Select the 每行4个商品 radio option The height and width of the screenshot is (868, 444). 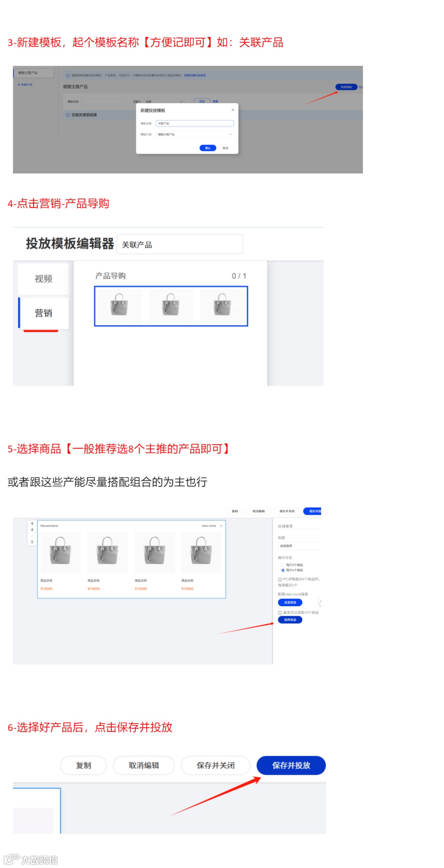(283, 570)
